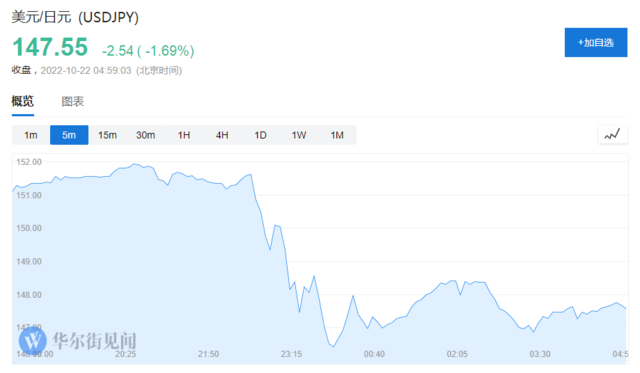Screen dimensions: 640x373
Task: Switch to the 图表 chart tab
Action: tap(73, 101)
